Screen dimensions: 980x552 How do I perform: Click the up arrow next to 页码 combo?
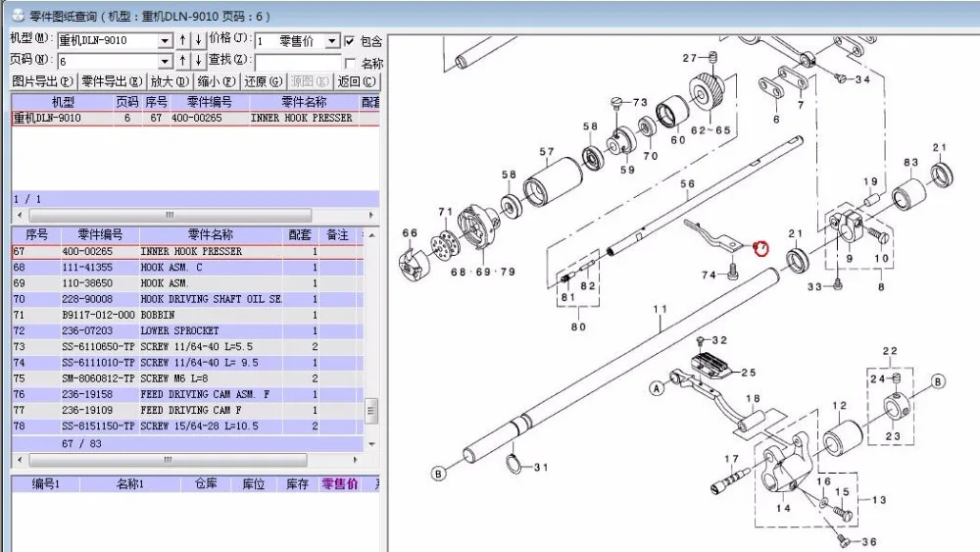pyautogui.click(x=182, y=61)
